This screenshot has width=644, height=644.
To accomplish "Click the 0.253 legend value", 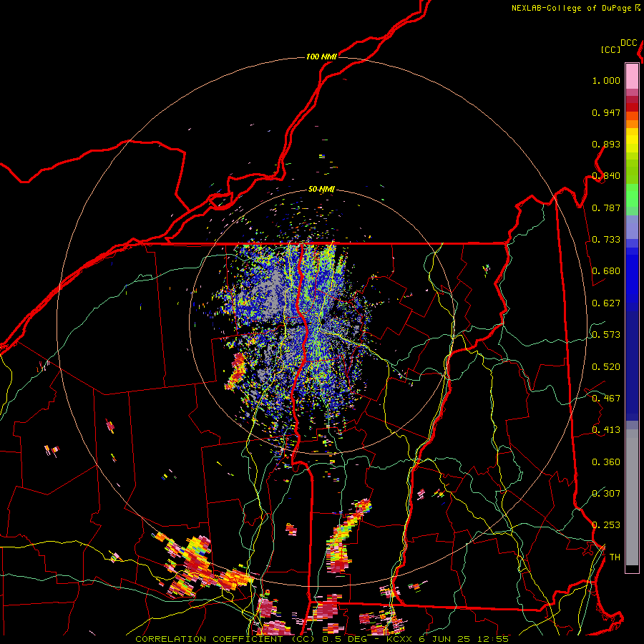I will coord(606,525).
